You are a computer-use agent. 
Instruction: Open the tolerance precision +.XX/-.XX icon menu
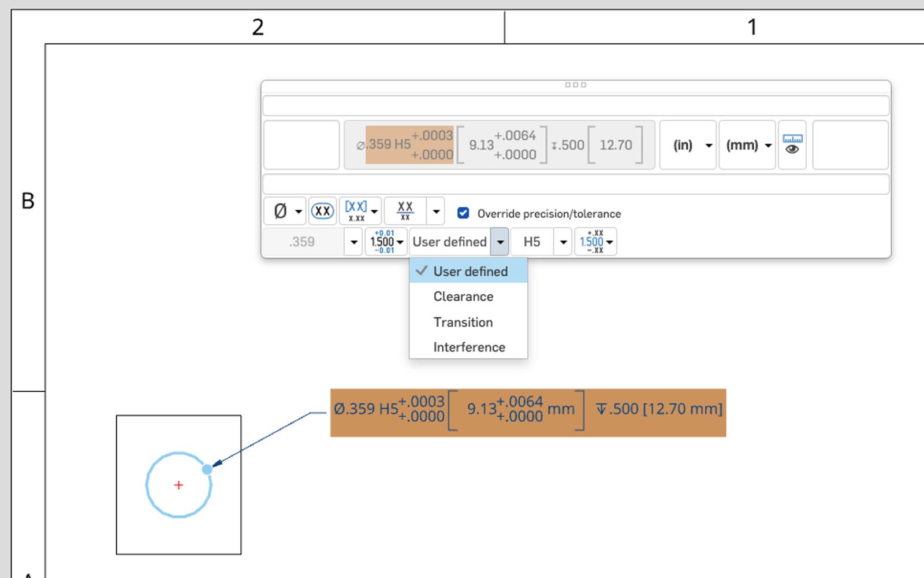595,242
